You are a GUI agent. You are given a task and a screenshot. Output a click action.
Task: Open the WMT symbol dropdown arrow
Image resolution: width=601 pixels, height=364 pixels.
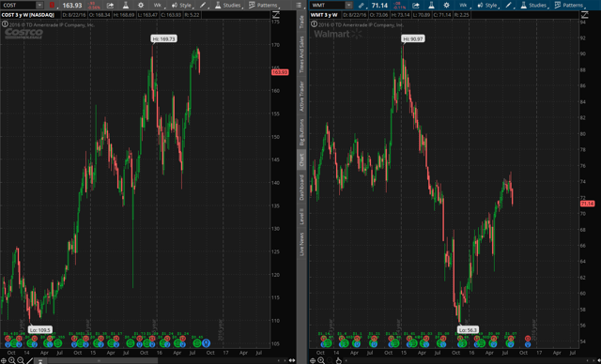pos(348,5)
